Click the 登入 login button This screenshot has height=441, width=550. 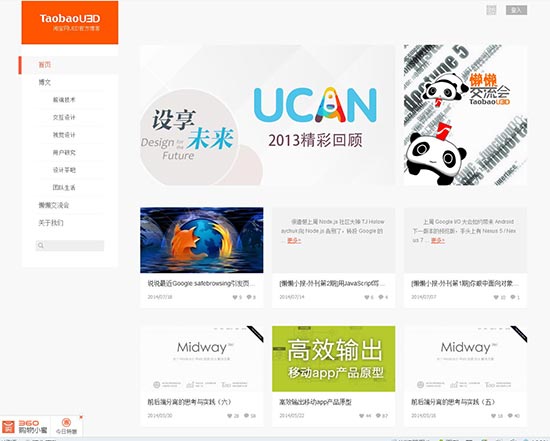516,10
